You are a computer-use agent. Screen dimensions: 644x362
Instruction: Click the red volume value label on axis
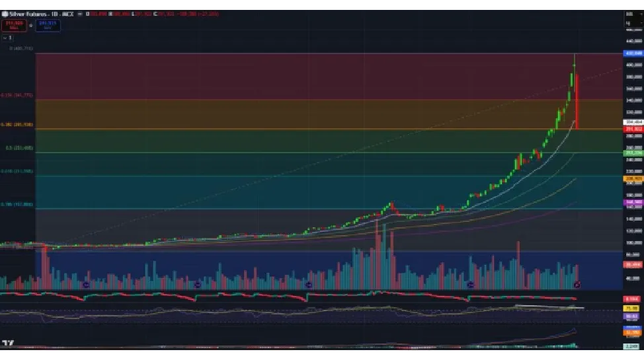pyautogui.click(x=633, y=265)
